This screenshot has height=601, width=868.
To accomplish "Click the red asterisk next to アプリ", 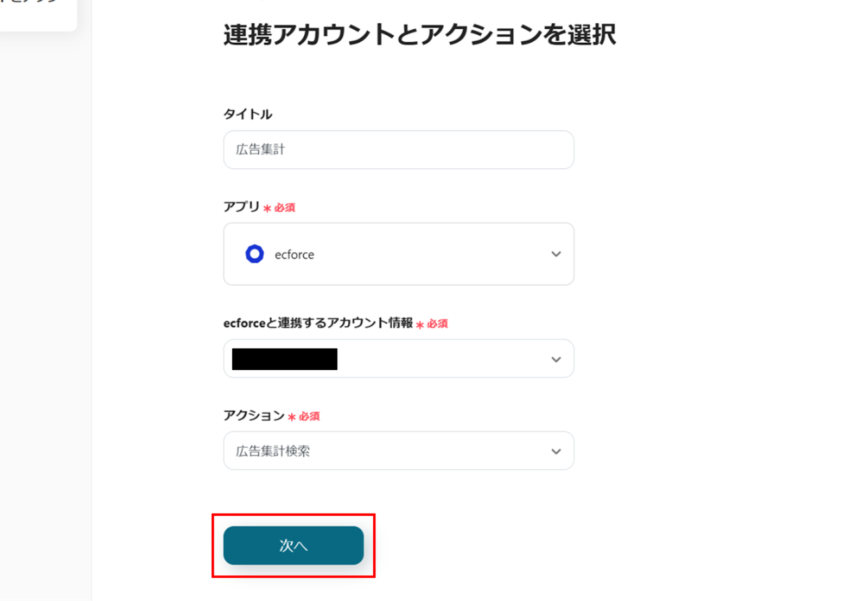I will pyautogui.click(x=267, y=208).
